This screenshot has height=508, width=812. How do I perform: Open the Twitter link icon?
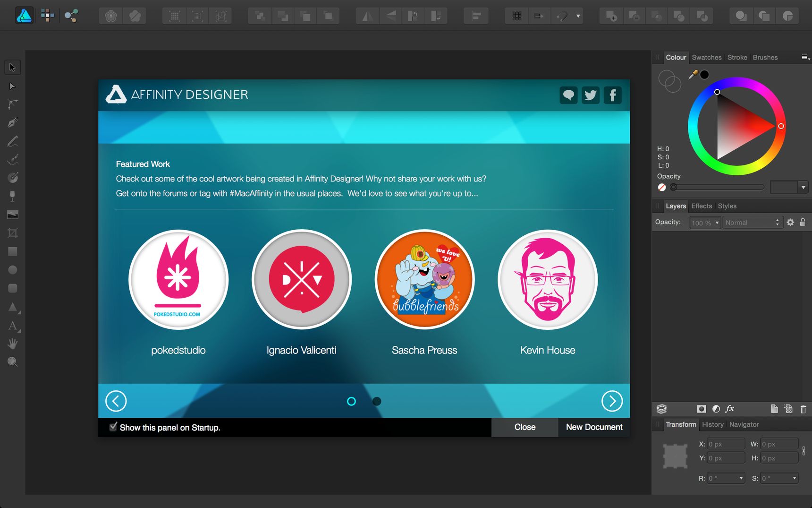click(591, 95)
